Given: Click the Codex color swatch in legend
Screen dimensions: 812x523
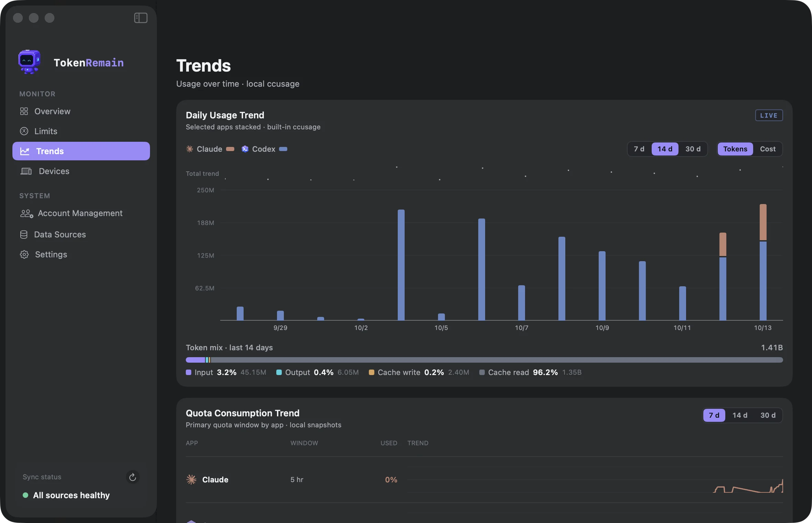Looking at the screenshot, I should [x=283, y=149].
